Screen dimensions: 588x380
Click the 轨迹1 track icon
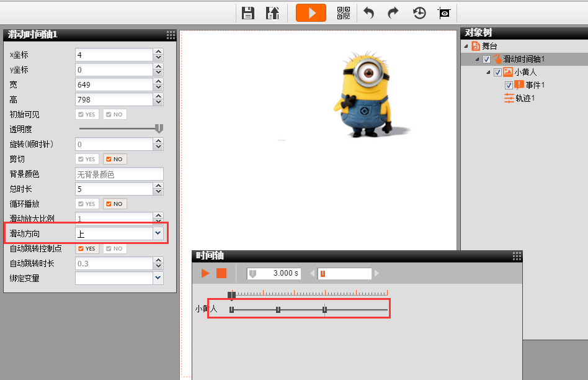click(x=509, y=98)
